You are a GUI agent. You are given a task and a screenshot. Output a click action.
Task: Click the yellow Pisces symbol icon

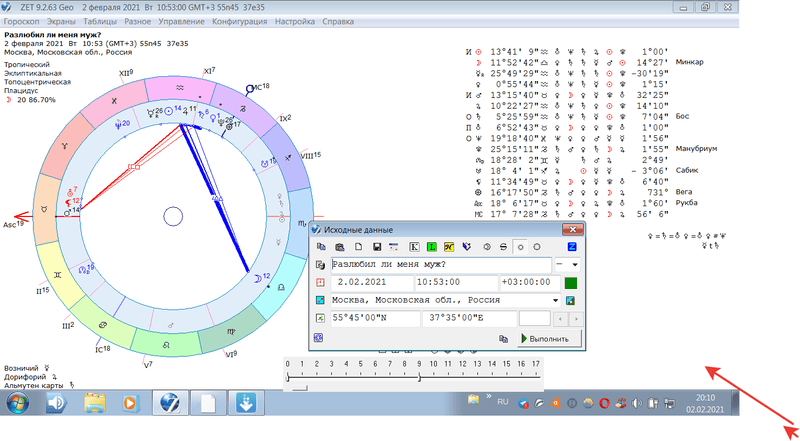(449, 246)
